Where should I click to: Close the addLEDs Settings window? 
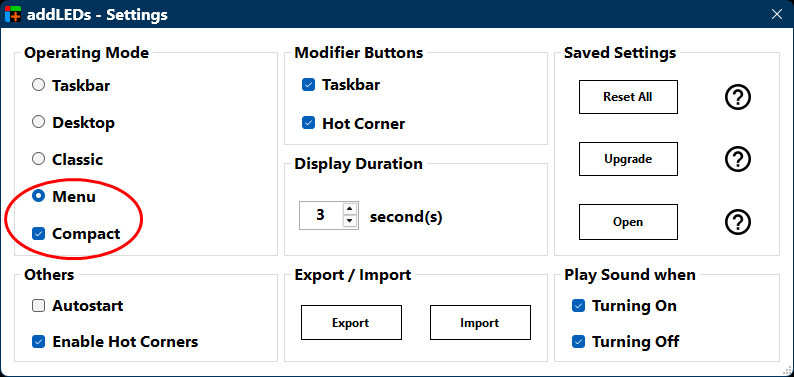(x=776, y=14)
